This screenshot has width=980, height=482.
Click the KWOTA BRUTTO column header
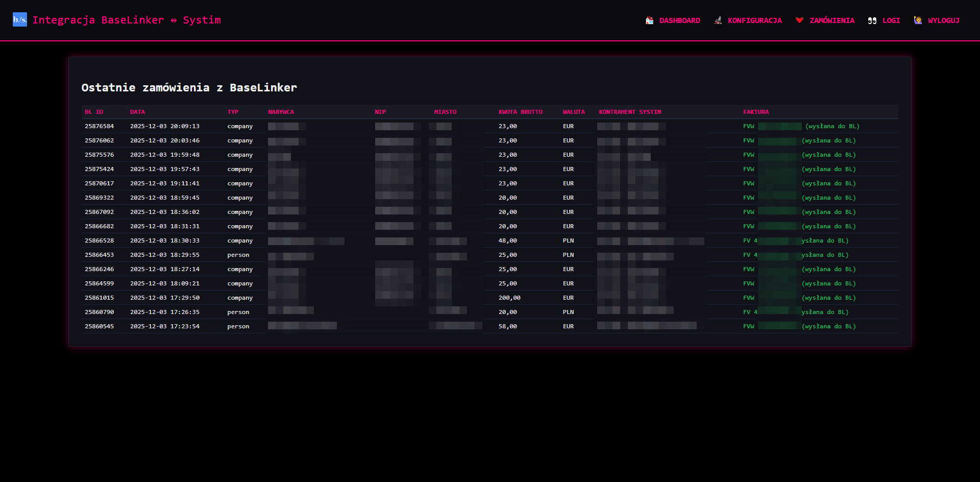[520, 112]
